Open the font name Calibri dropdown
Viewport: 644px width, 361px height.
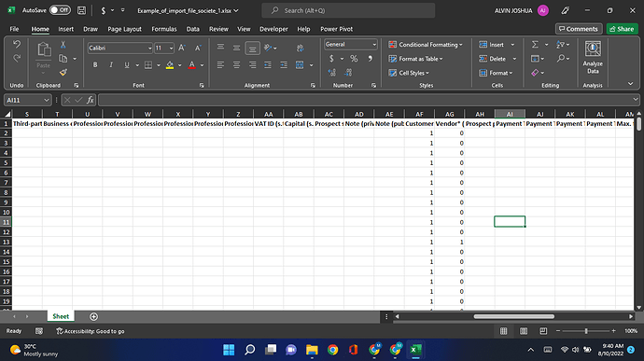[x=149, y=49]
